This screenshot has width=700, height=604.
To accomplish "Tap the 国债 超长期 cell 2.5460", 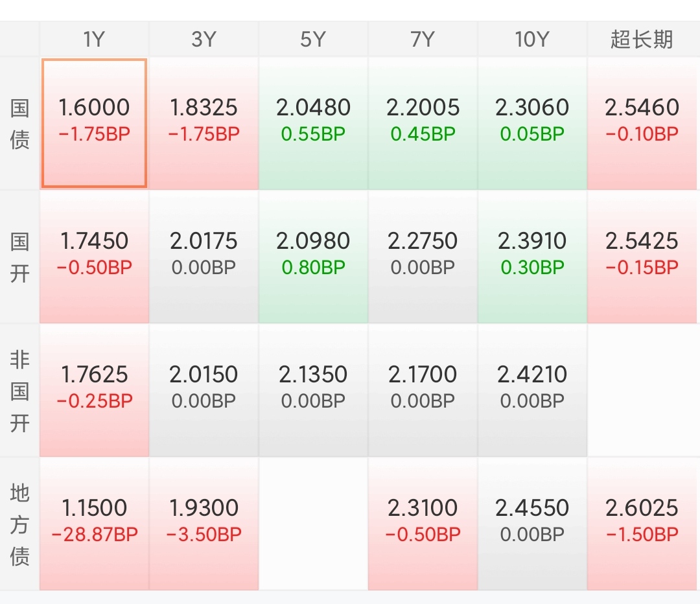I will 642,123.
